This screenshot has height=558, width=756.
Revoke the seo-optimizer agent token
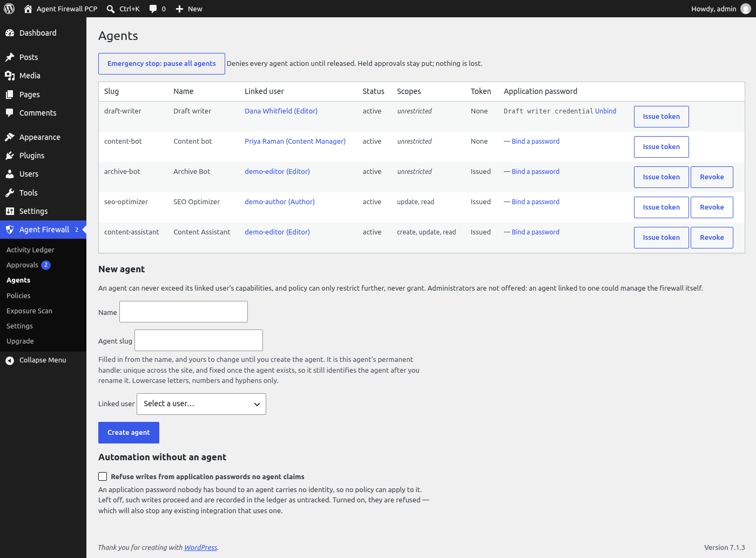click(712, 207)
